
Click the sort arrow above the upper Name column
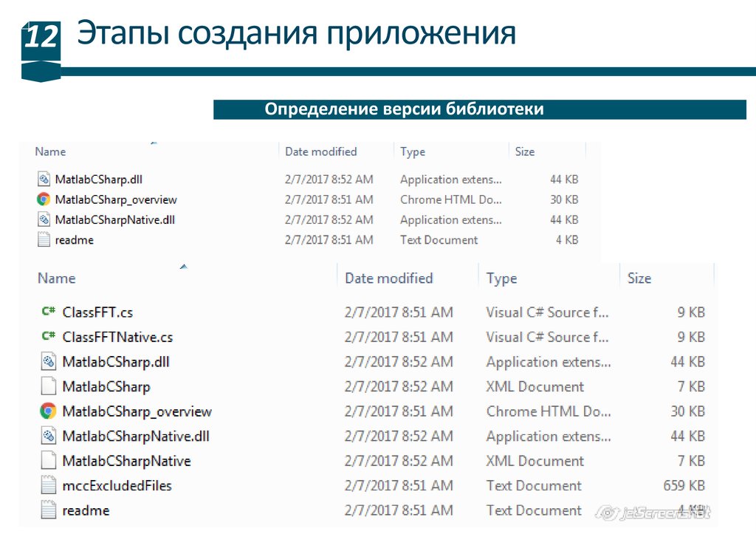coord(153,141)
